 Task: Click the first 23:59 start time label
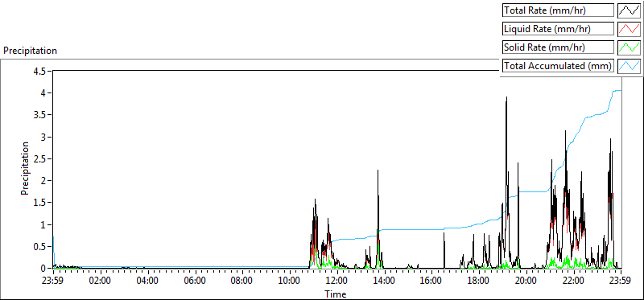pos(53,282)
